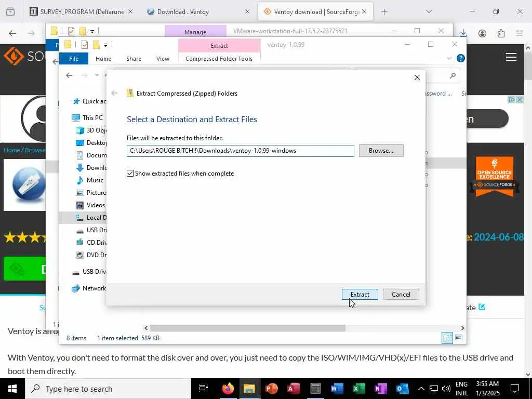Close the Extract Compressed Folders dialog

(x=417, y=78)
